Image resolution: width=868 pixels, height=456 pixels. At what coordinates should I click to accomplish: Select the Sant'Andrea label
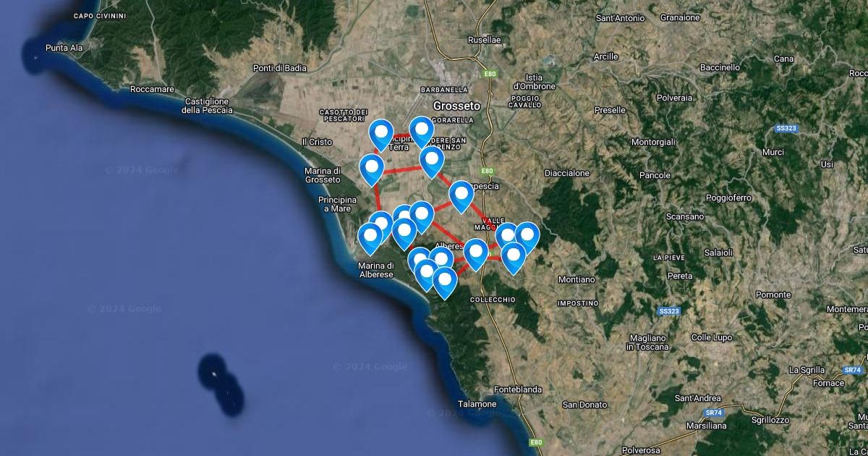(697, 398)
